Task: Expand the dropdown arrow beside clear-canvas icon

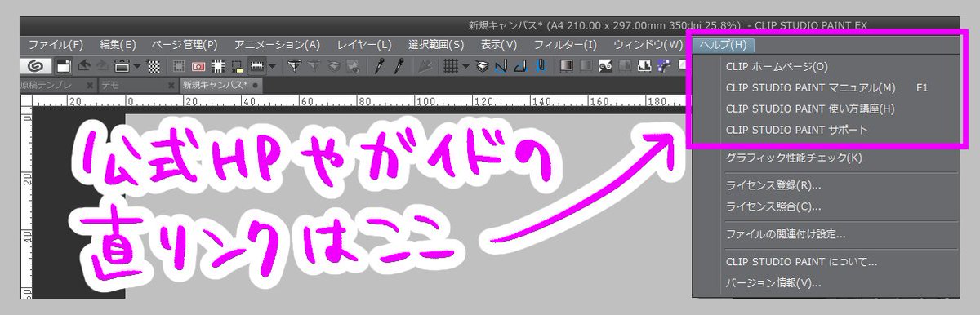Action: pyautogui.click(x=137, y=67)
